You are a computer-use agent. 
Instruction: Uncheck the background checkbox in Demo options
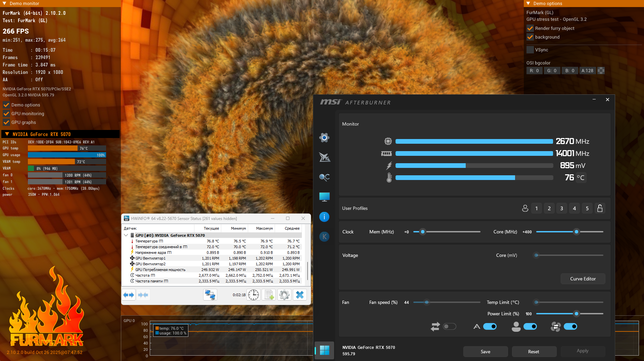coord(530,37)
